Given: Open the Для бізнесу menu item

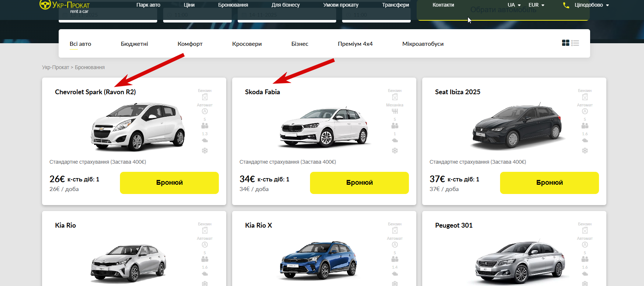Looking at the screenshot, I should tap(286, 5).
